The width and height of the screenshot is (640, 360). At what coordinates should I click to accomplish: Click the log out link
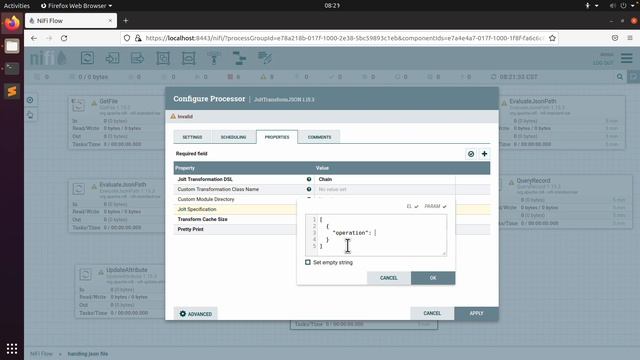(x=603, y=63)
